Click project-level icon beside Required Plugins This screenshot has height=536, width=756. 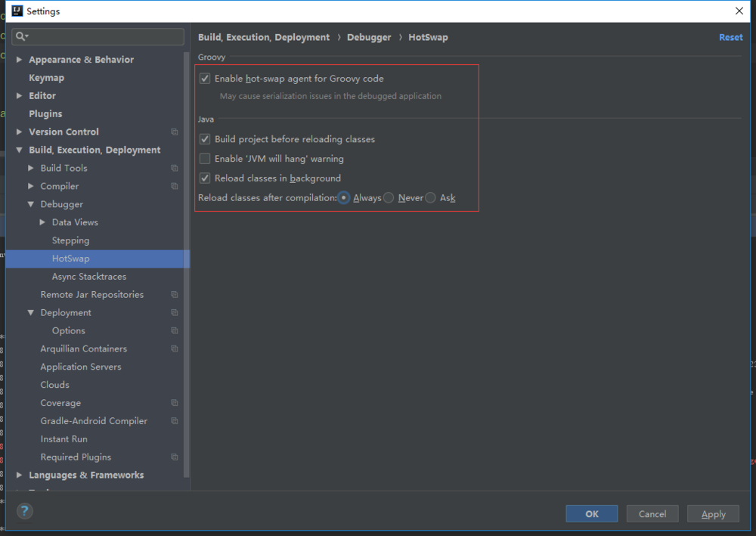[x=175, y=457]
